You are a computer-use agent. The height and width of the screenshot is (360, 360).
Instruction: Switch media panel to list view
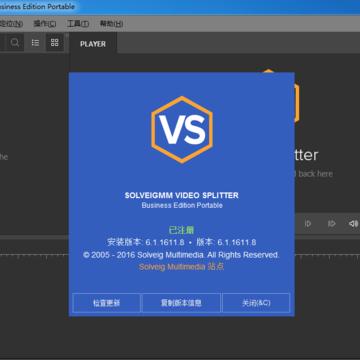click(x=35, y=43)
